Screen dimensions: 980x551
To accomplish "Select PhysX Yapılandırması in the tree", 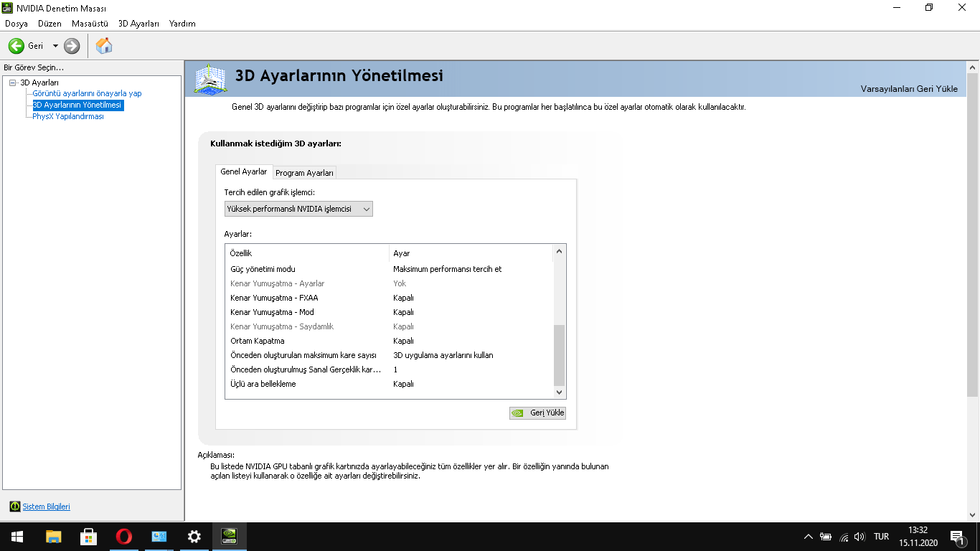I will 68,116.
